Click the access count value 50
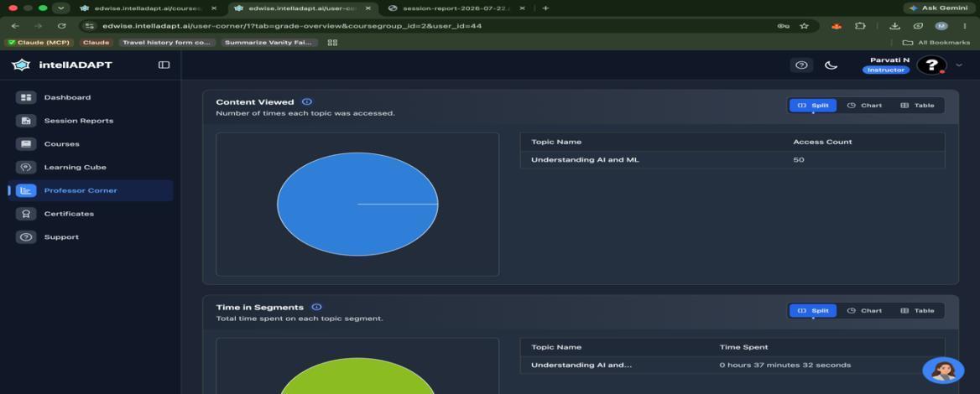 [799, 160]
